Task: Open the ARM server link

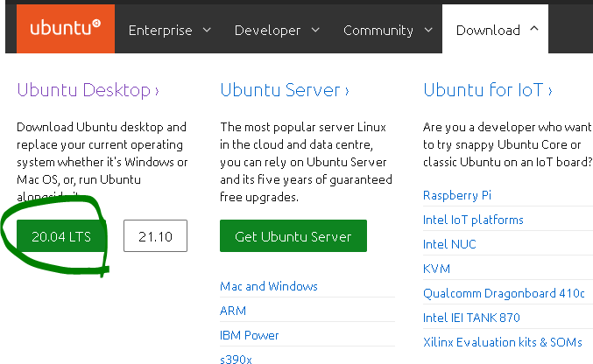Action: 233,311
